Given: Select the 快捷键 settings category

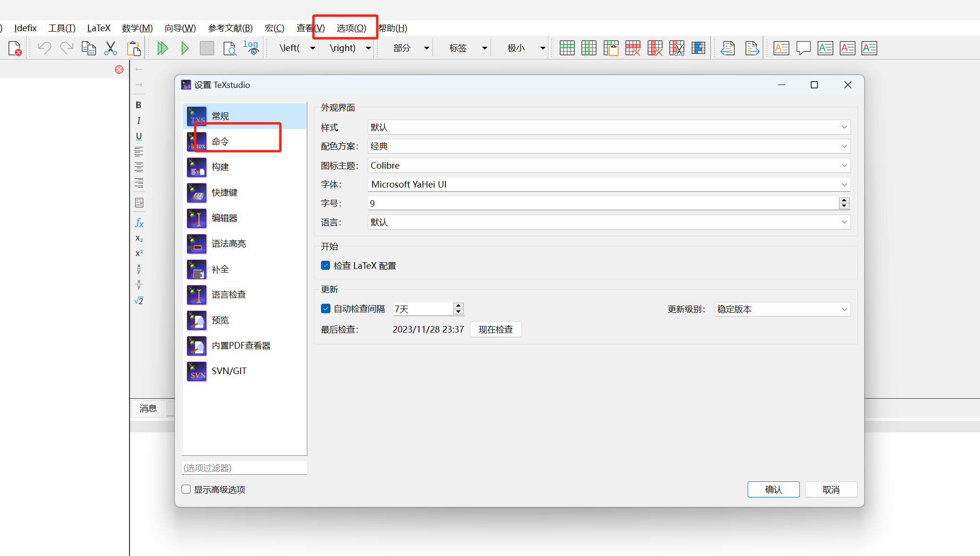Looking at the screenshot, I should [244, 192].
